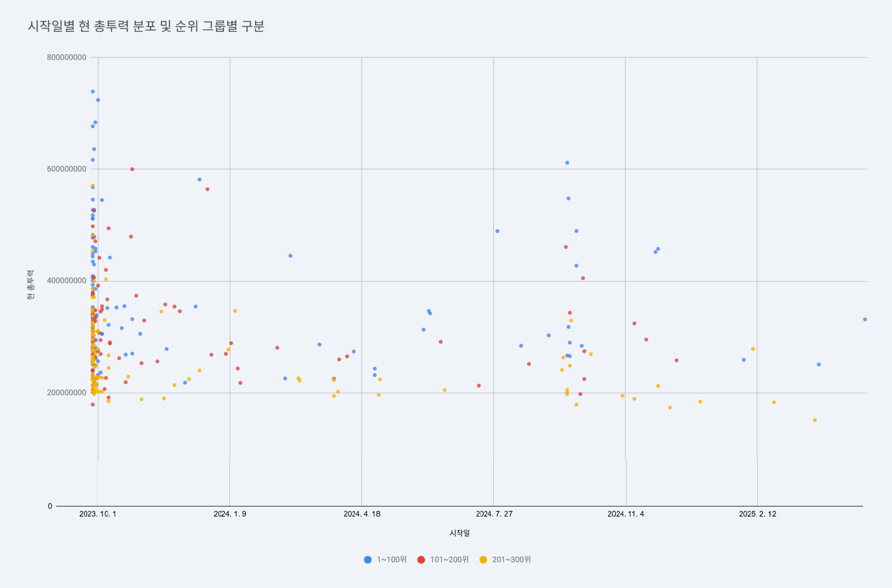Click the 2024. 4. 18 x-axis label
The width and height of the screenshot is (892, 588).
[x=362, y=514]
